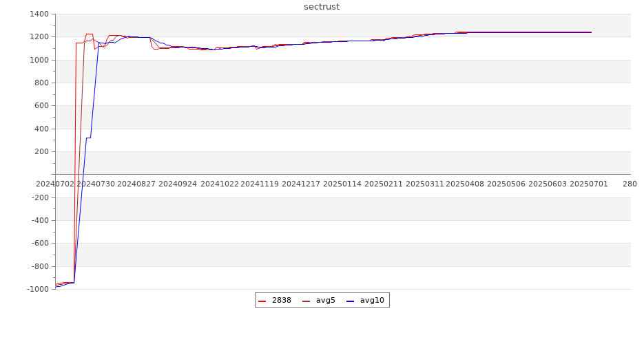
Task: Select the 20241022 x-axis date tick
Action: [x=219, y=184]
